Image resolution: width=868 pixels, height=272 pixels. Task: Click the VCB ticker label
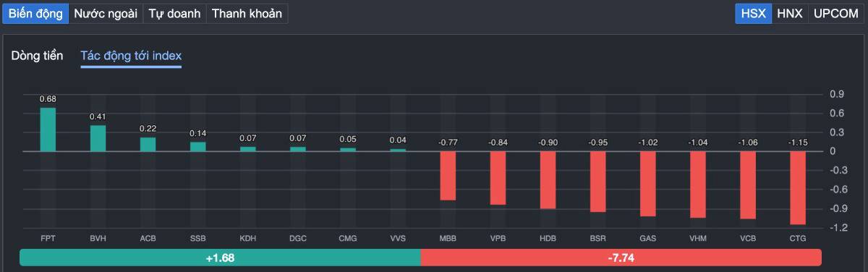click(x=747, y=238)
